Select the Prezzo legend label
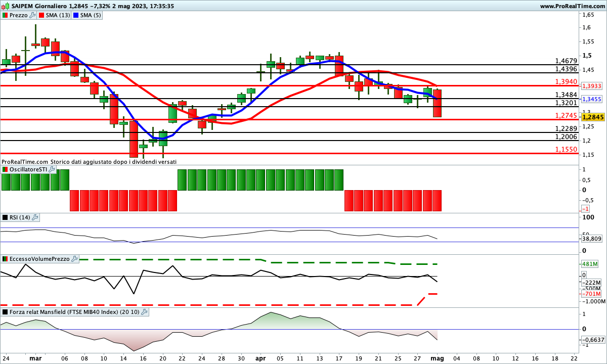The width and height of the screenshot is (607, 364). coord(19,15)
